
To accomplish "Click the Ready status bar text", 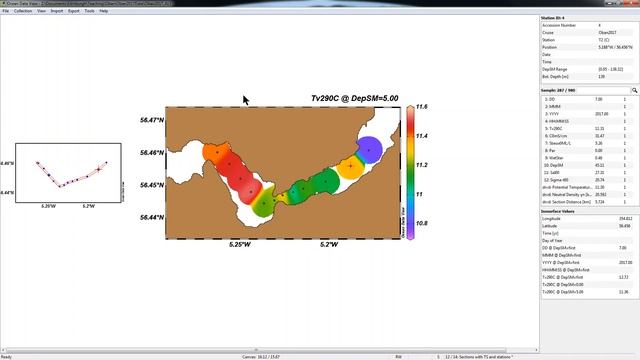I will pyautogui.click(x=6, y=357).
